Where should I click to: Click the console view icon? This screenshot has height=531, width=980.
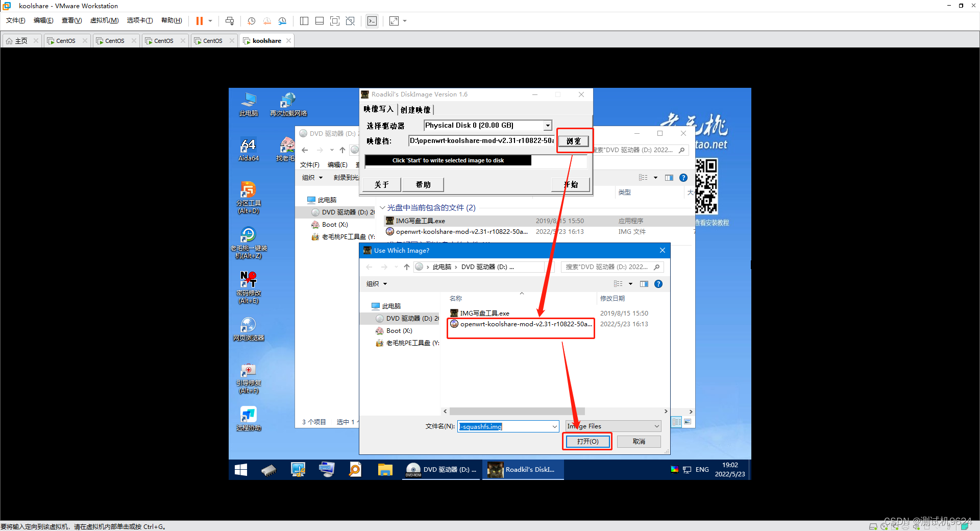tap(372, 21)
